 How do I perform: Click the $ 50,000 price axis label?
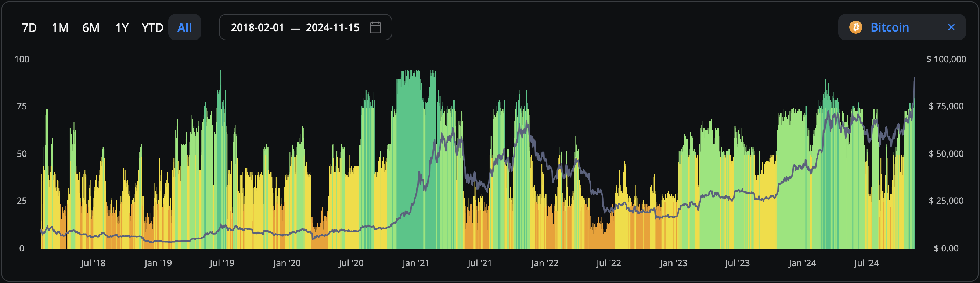[946, 154]
